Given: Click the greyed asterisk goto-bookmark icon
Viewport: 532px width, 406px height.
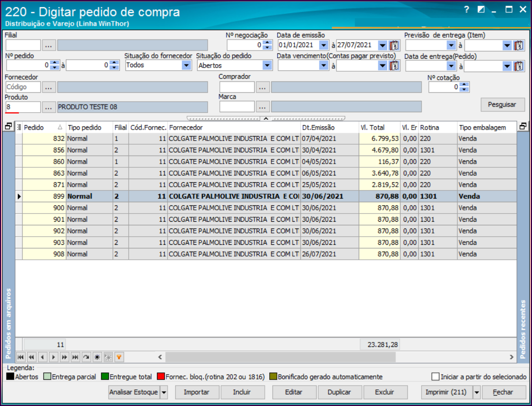Looking at the screenshot, I should [108, 357].
